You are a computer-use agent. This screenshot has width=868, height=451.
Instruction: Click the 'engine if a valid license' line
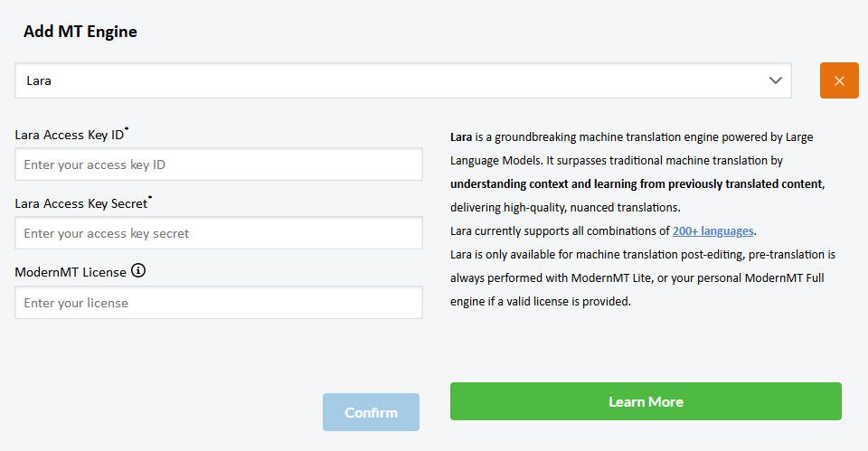tap(540, 302)
